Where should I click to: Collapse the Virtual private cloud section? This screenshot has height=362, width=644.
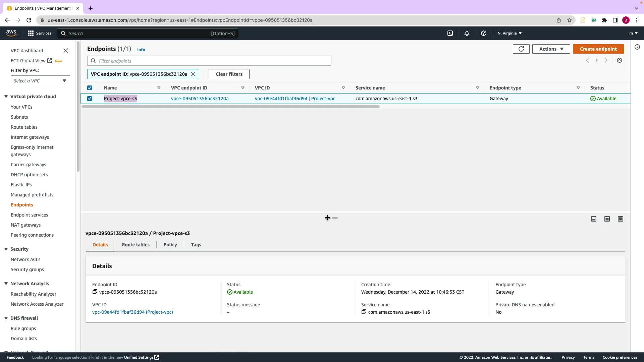pyautogui.click(x=6, y=97)
